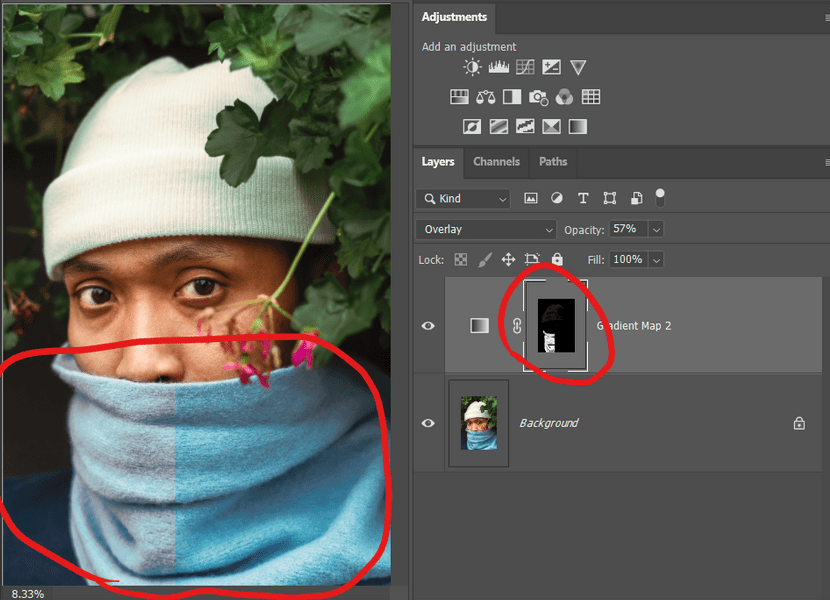Viewport: 830px width, 600px height.
Task: Open the Opacity slider dropdown arrow
Action: [656, 229]
